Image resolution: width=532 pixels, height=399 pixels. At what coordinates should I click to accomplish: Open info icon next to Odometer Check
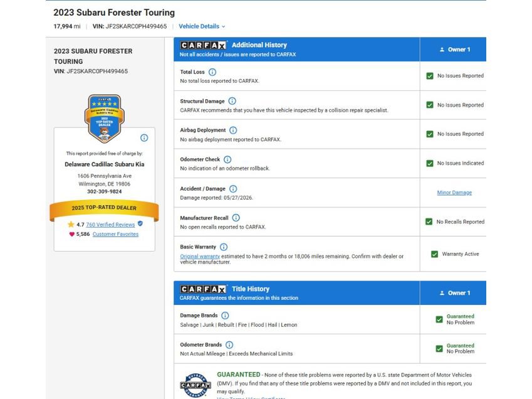click(227, 159)
